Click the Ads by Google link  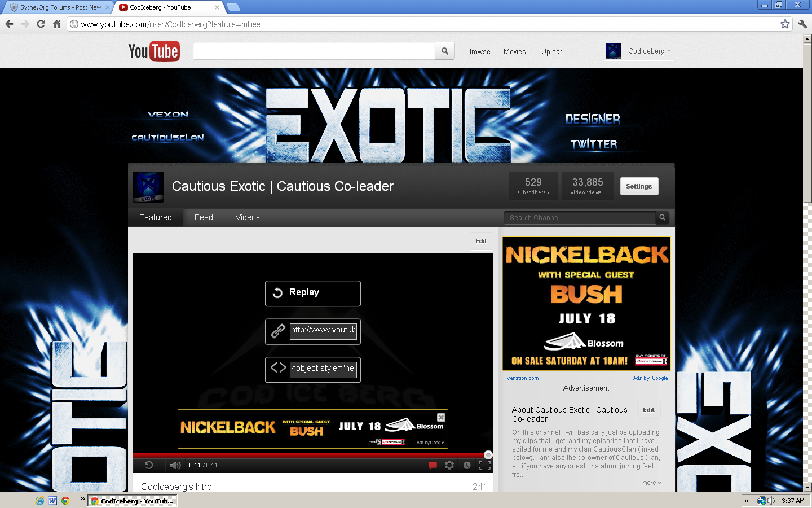pyautogui.click(x=650, y=378)
